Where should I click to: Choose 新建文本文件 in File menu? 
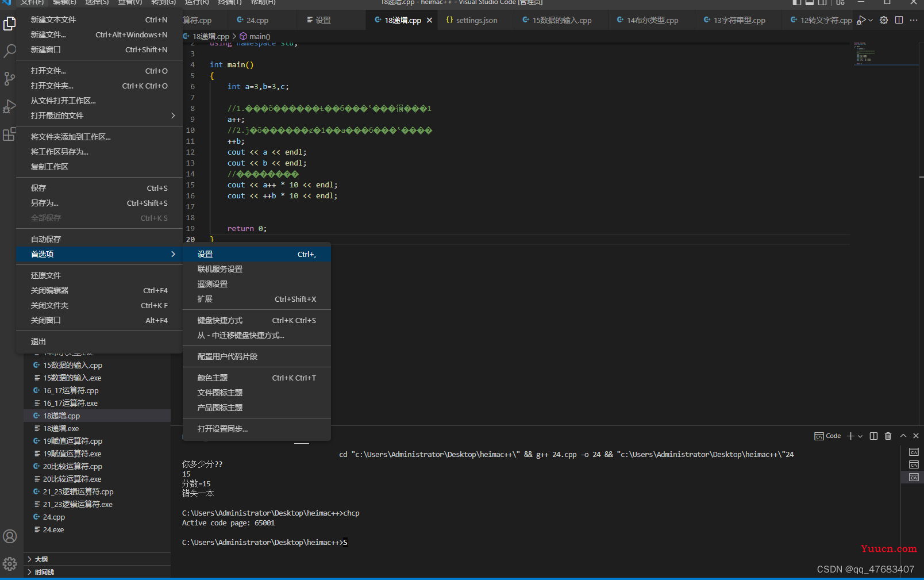point(99,20)
